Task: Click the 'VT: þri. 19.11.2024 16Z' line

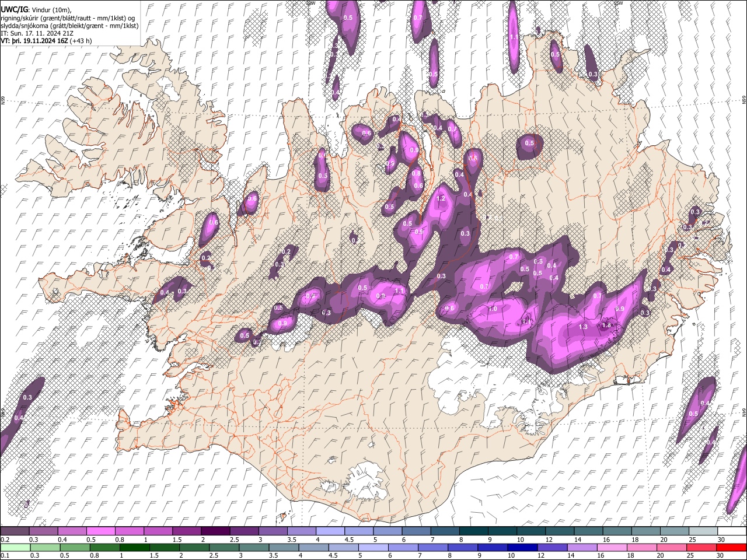Action: click(x=34, y=41)
